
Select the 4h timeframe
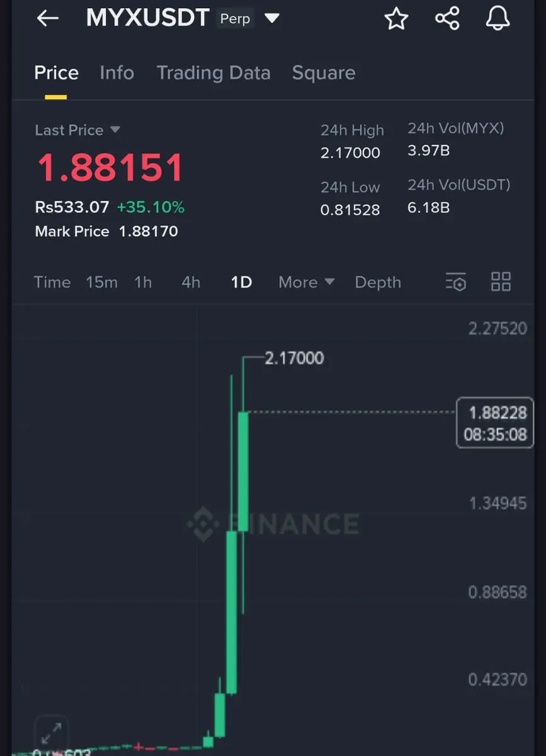coord(191,282)
